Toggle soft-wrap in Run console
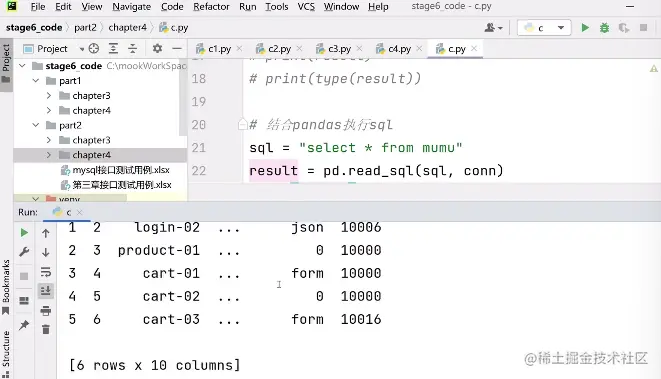The image size is (661, 379). (46, 271)
